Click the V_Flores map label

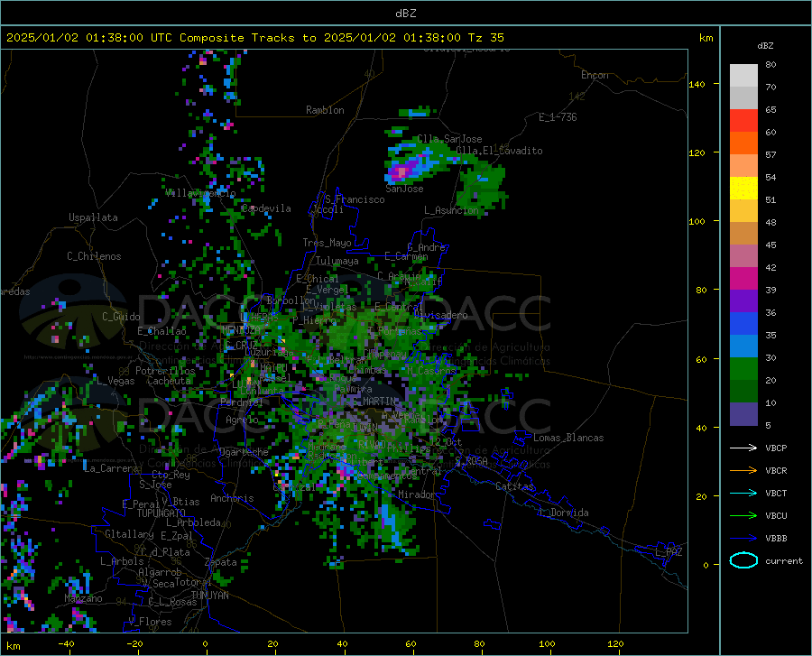pyautogui.click(x=150, y=622)
